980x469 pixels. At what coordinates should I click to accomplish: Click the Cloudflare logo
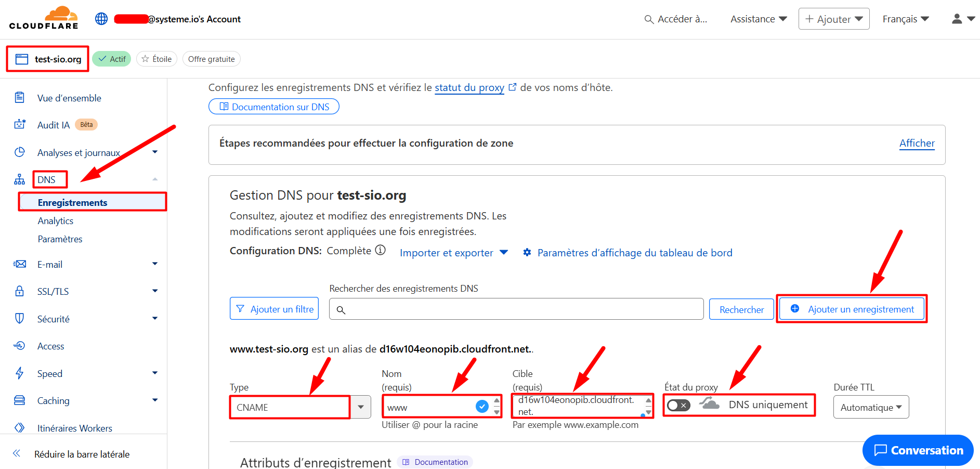[x=44, y=18]
